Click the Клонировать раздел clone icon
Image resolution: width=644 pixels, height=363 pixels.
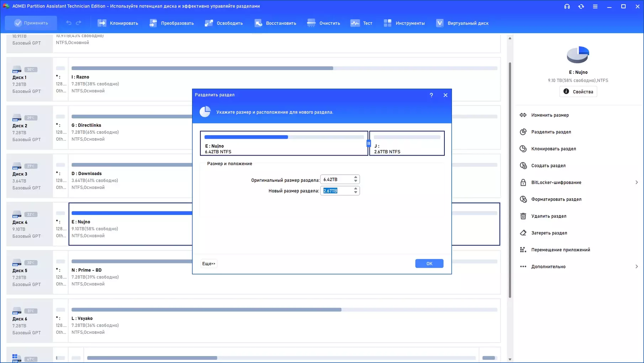[523, 149]
